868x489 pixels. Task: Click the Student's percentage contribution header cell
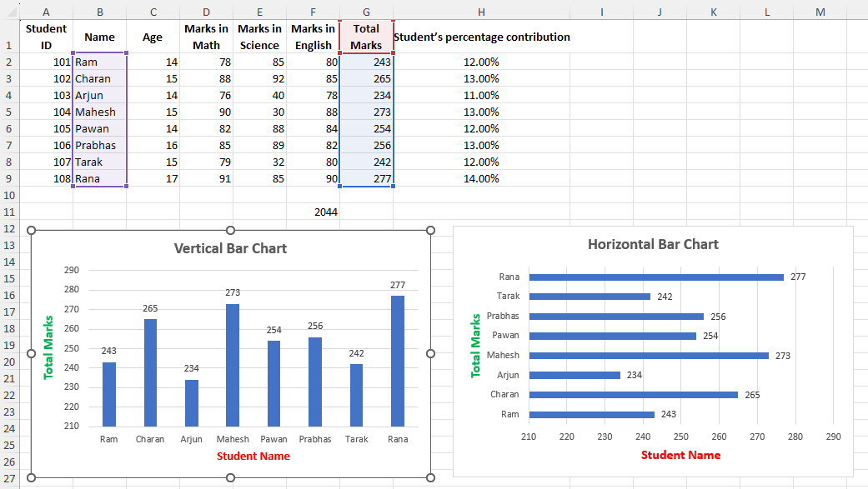tap(481, 37)
